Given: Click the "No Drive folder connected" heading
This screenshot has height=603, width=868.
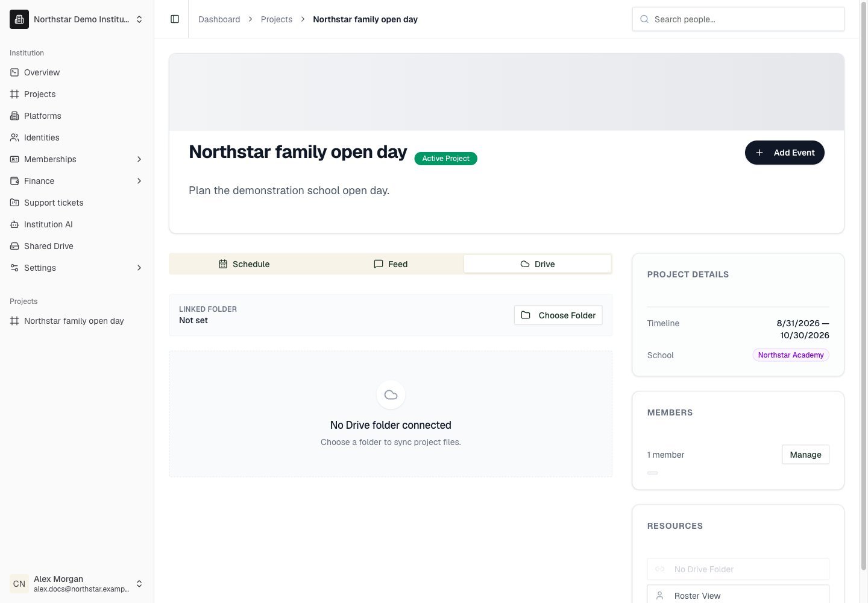Looking at the screenshot, I should [391, 425].
